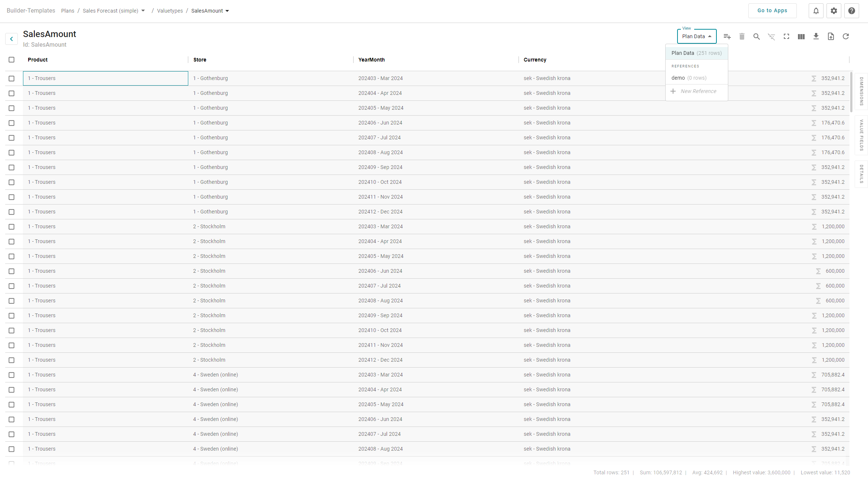The height and width of the screenshot is (481, 868).
Task: Click the Go to Apps button
Action: (x=772, y=11)
